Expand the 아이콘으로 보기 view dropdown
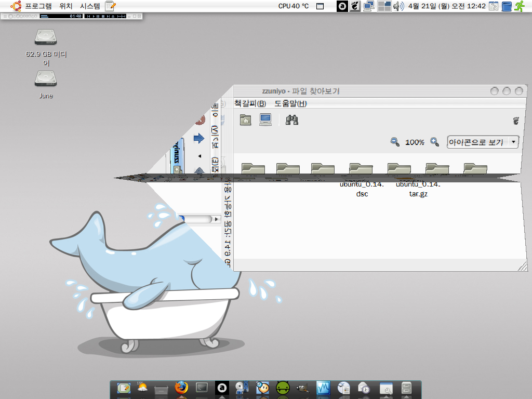 [x=483, y=142]
